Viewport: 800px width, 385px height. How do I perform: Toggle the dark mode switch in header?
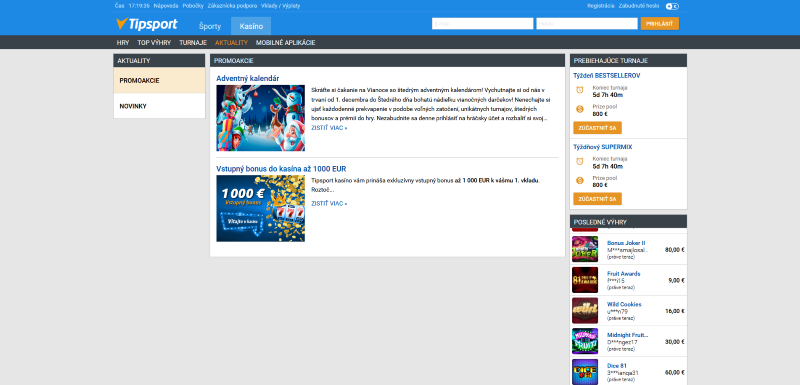coord(672,6)
